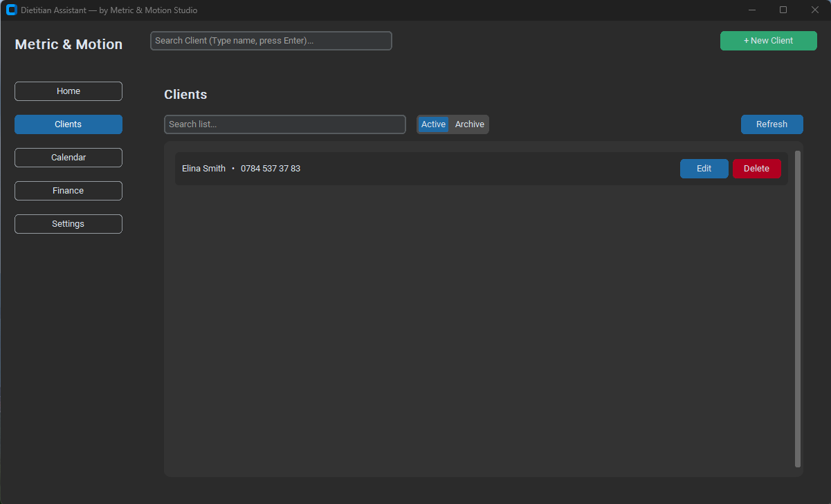Maximize the Dietitian Assistant window
The height and width of the screenshot is (504, 831).
click(x=783, y=10)
